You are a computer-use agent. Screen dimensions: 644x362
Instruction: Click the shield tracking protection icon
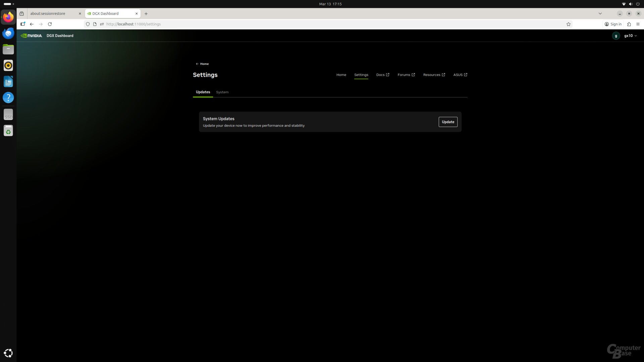88,24
